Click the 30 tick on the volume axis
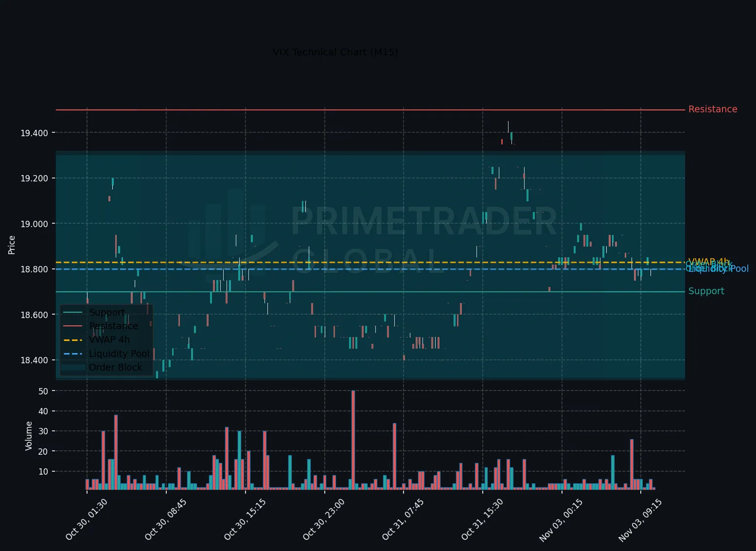 (x=43, y=431)
